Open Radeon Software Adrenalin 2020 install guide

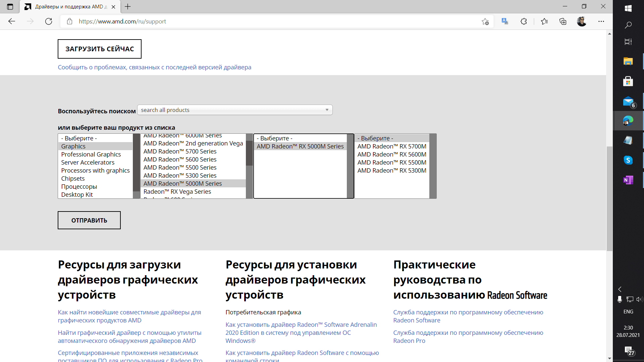(x=301, y=333)
